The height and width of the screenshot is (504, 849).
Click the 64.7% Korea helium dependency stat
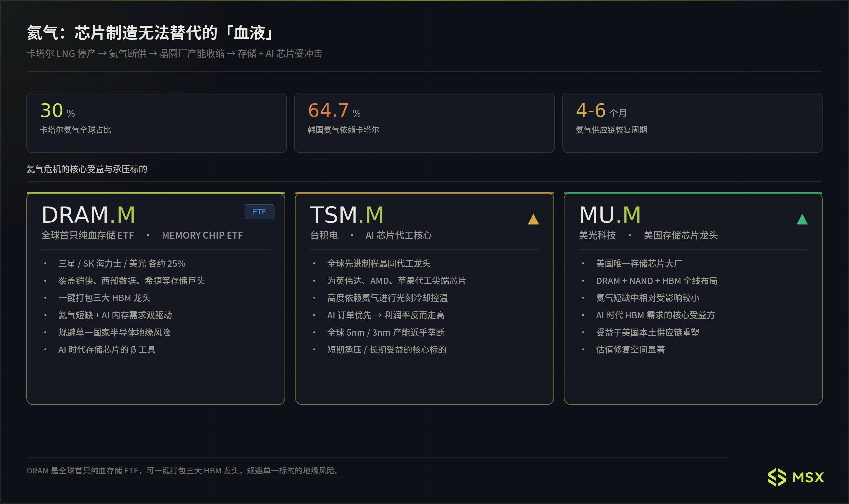pos(334,111)
